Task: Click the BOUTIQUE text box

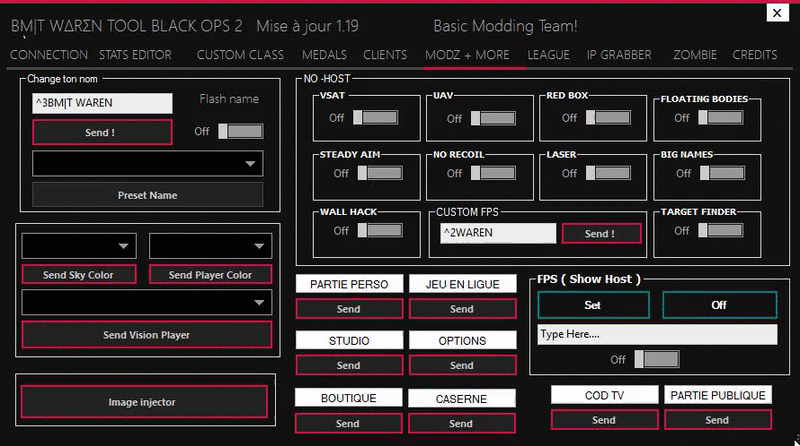Action: click(x=348, y=398)
